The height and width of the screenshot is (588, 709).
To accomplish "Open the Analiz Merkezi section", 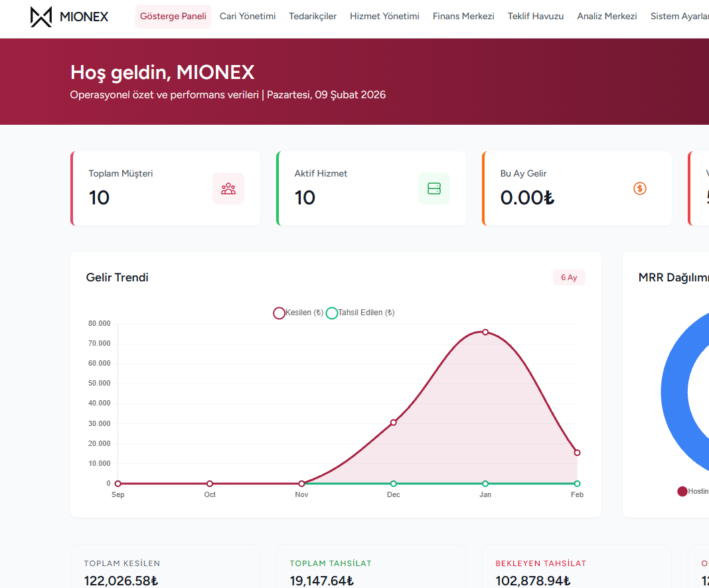I will click(606, 16).
